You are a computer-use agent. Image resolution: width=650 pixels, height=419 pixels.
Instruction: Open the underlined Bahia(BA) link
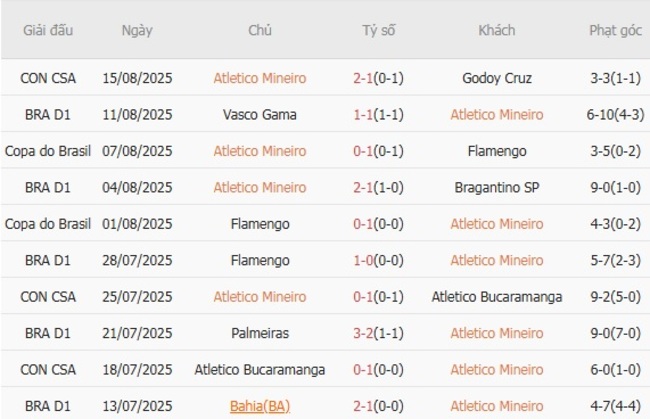[259, 406]
